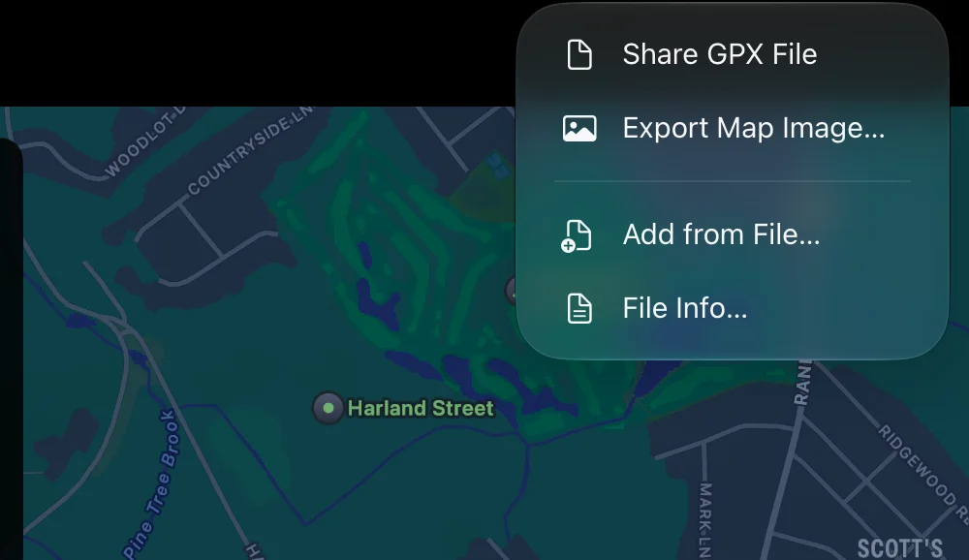
Task: Click the SCOTT'S area label
Action: (x=899, y=549)
